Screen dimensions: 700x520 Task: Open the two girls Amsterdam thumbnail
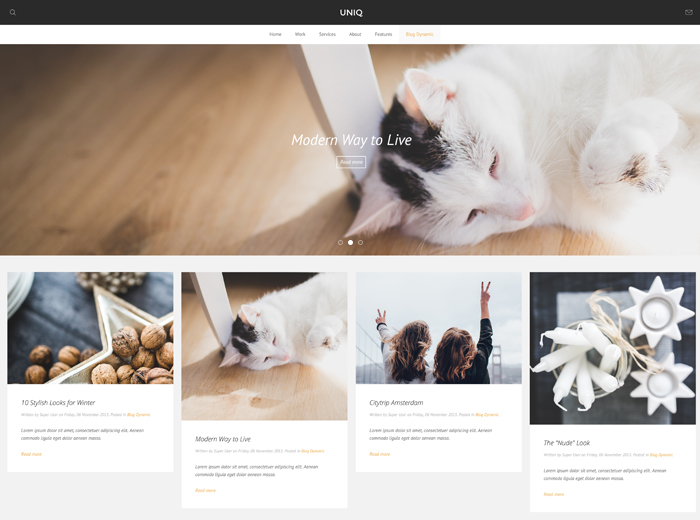(x=438, y=328)
